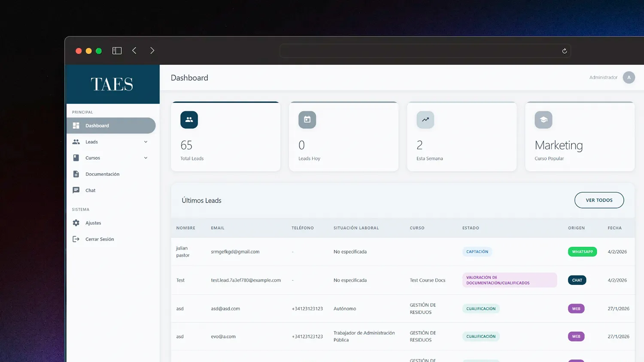Select Cerrar Sesión to log out
The width and height of the screenshot is (644, 362).
(x=99, y=239)
